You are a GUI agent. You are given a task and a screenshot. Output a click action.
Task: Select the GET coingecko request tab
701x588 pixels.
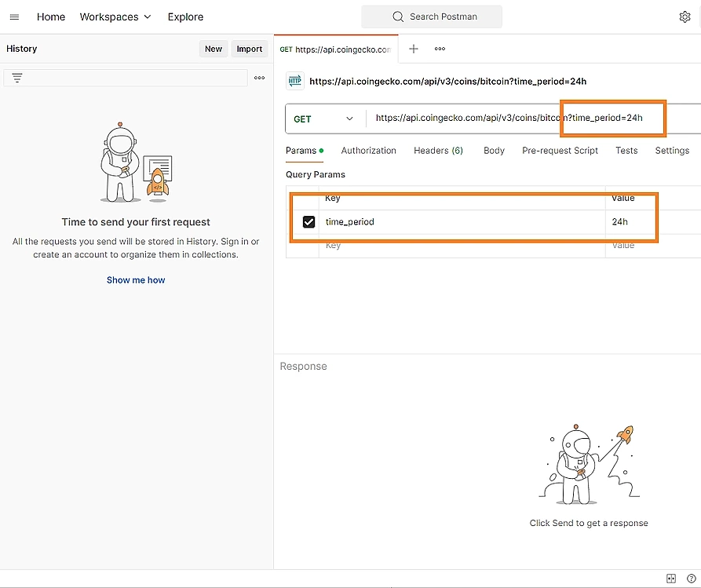[336, 49]
